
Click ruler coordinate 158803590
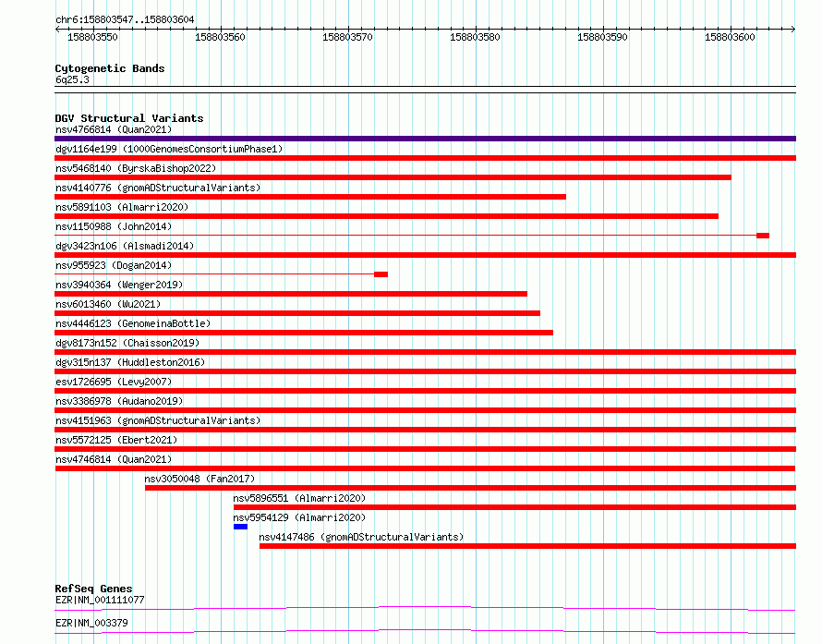tap(602, 37)
